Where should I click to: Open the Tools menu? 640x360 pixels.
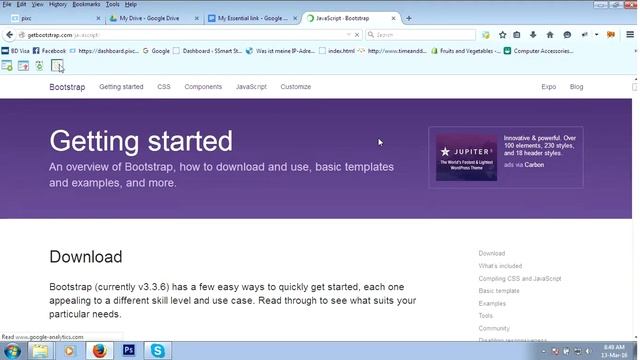click(113, 4)
